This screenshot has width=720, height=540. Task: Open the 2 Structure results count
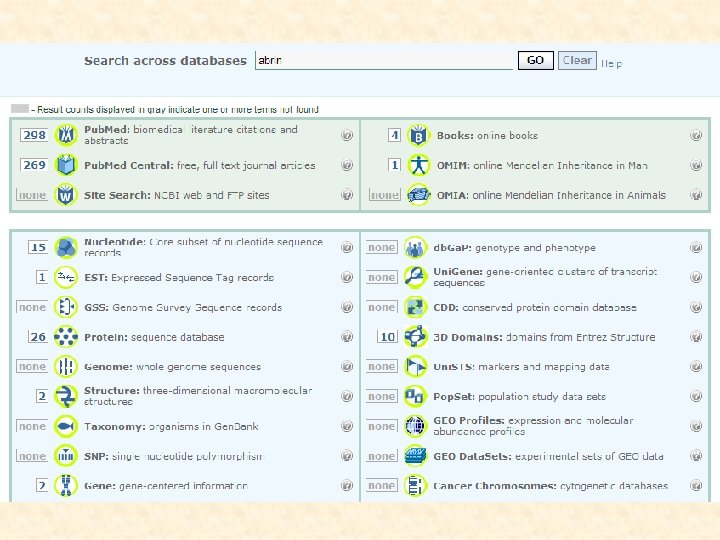point(42,396)
